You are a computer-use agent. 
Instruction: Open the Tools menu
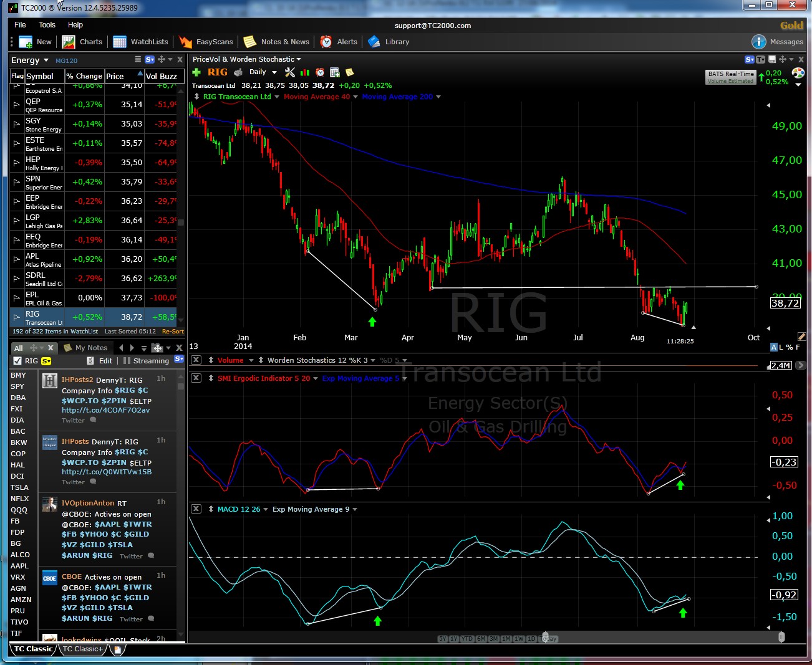(x=47, y=25)
